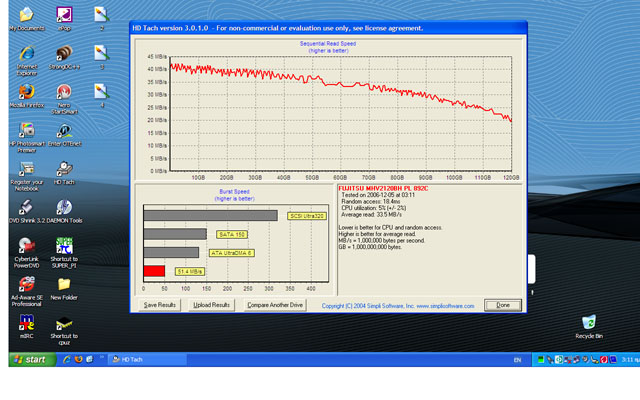Launch DAEMON Tools from the desktop
The width and height of the screenshot is (640, 400).
click(64, 211)
